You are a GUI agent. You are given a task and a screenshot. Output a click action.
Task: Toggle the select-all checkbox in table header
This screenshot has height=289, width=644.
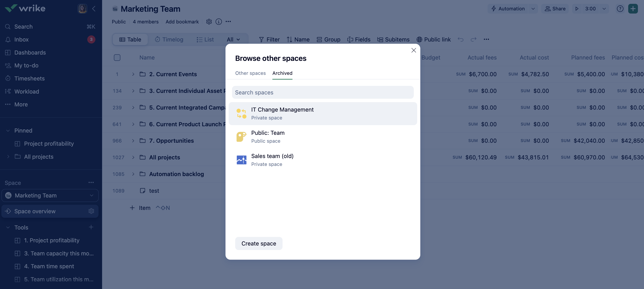point(117,57)
